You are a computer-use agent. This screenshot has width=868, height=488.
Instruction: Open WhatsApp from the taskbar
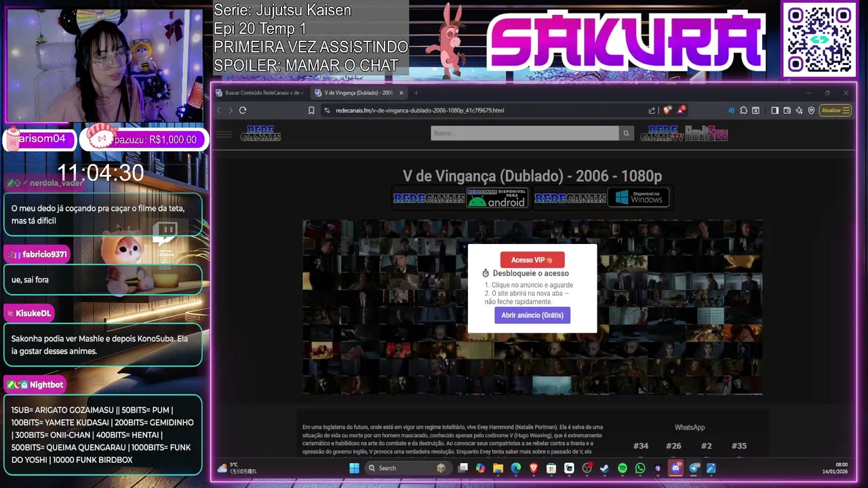click(x=640, y=468)
